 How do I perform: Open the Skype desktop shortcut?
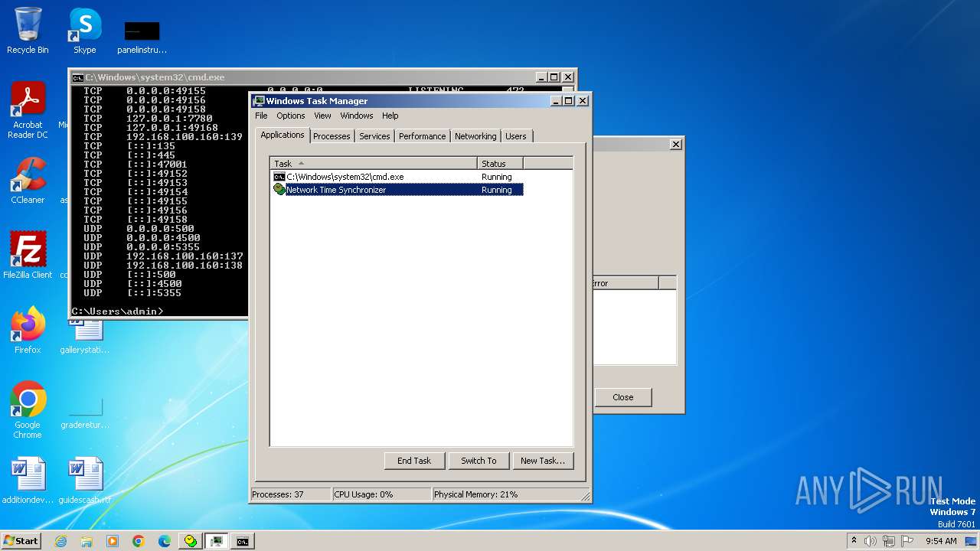click(85, 31)
